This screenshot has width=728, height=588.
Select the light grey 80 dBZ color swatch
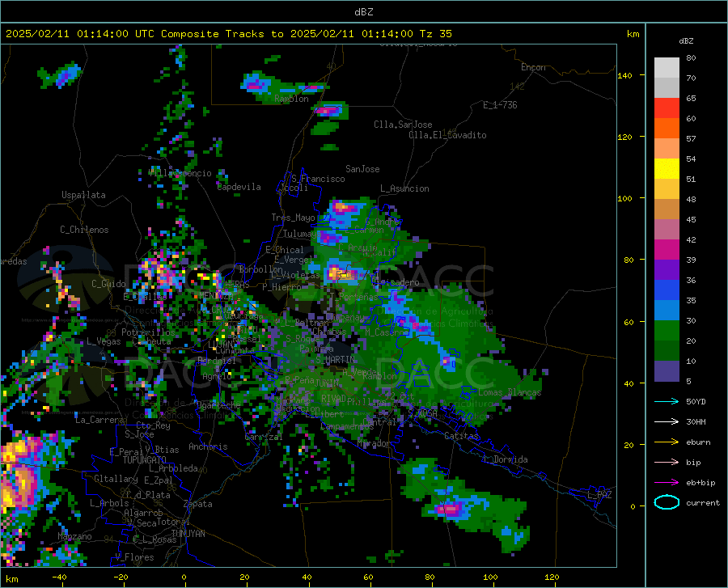point(667,67)
